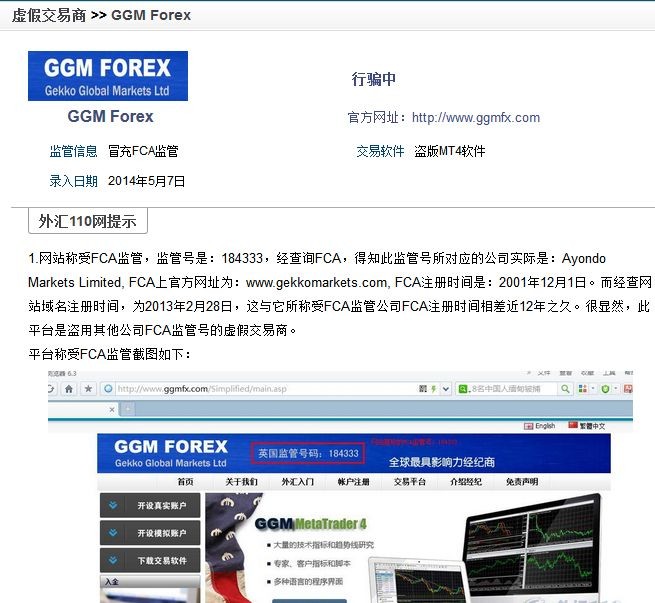
Task: Click the 盗版MT4软件 trading software text
Action: tap(450, 151)
